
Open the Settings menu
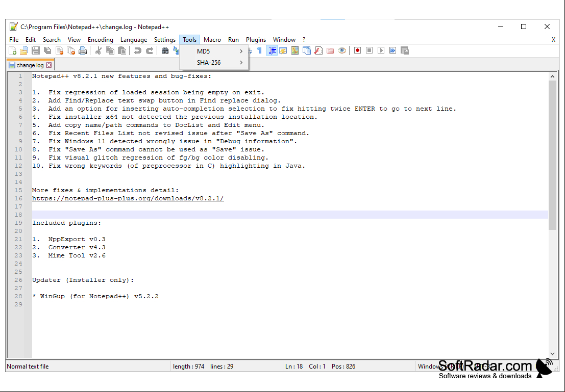(x=165, y=40)
